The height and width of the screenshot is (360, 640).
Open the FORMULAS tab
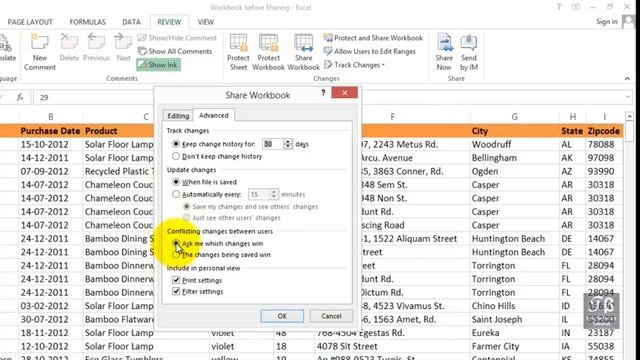point(87,22)
